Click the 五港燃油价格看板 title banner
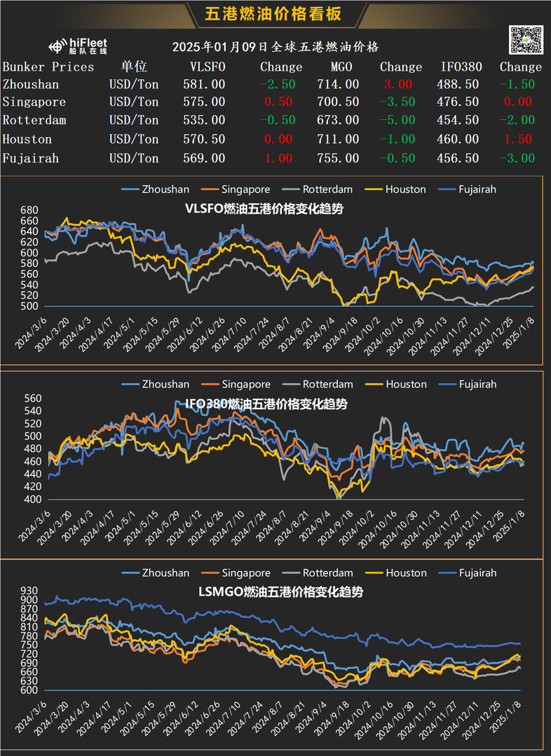The height and width of the screenshot is (756, 551). tap(273, 14)
